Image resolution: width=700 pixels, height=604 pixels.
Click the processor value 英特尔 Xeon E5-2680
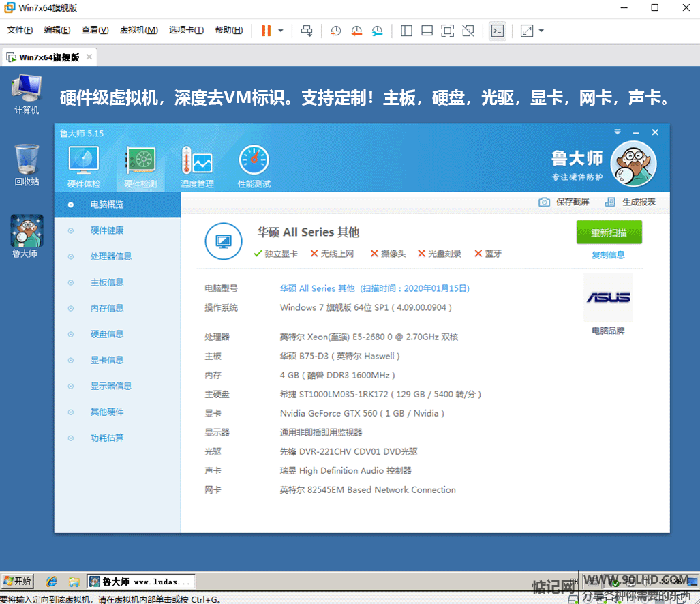coord(369,337)
